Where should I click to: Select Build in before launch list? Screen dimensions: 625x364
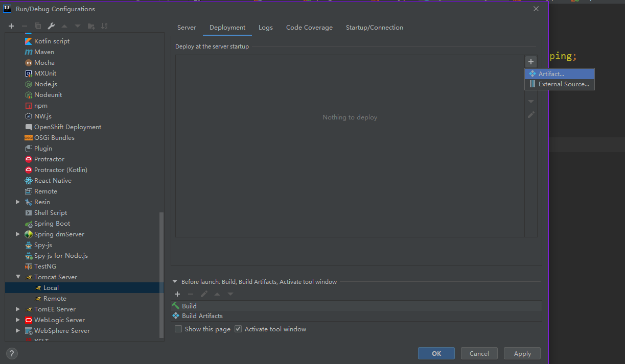tap(356, 306)
